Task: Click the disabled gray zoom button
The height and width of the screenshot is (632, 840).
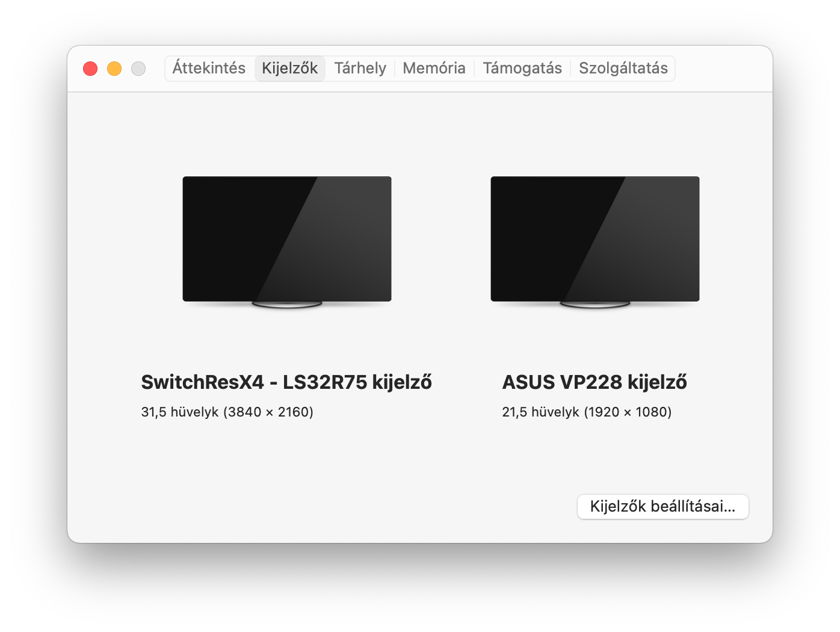Action: coord(138,69)
